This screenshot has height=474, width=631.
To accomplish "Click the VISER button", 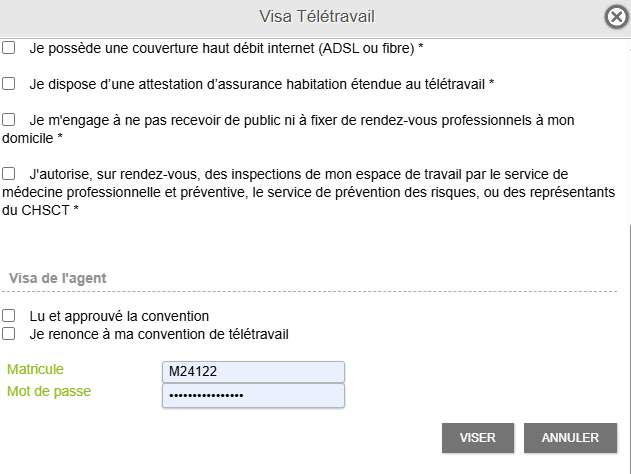I will point(478,438).
